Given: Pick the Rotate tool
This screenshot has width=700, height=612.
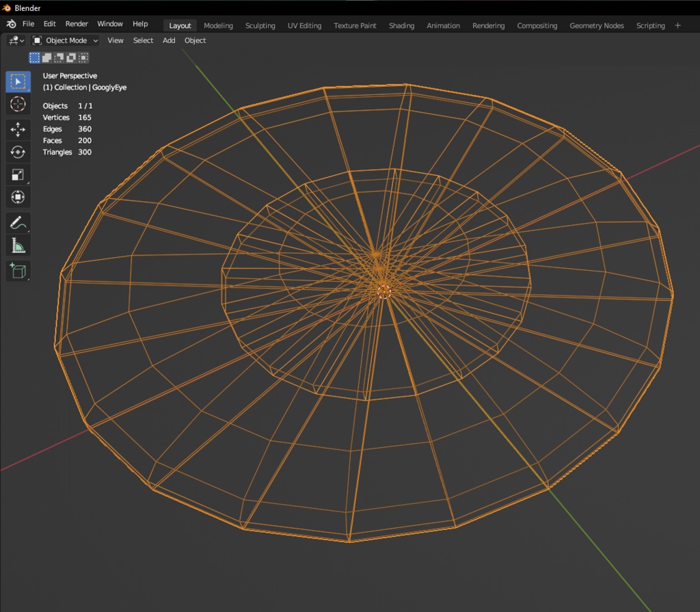Looking at the screenshot, I should click(x=18, y=152).
